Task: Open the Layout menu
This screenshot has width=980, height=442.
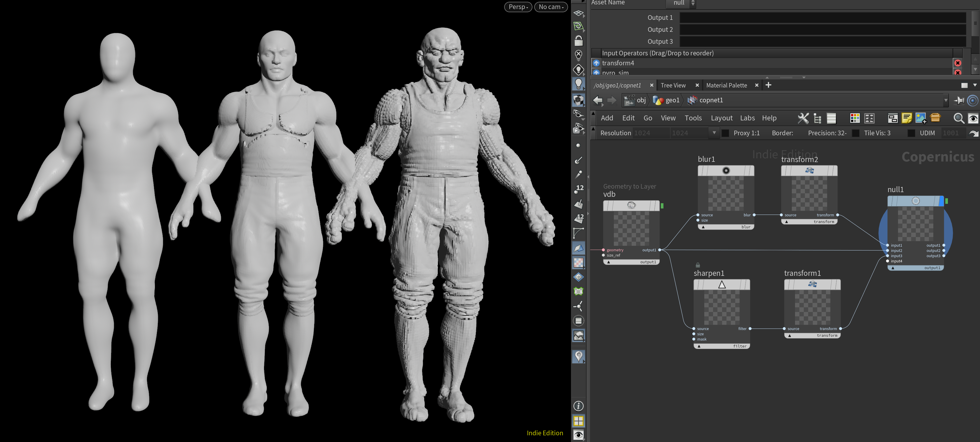Action: click(x=721, y=118)
